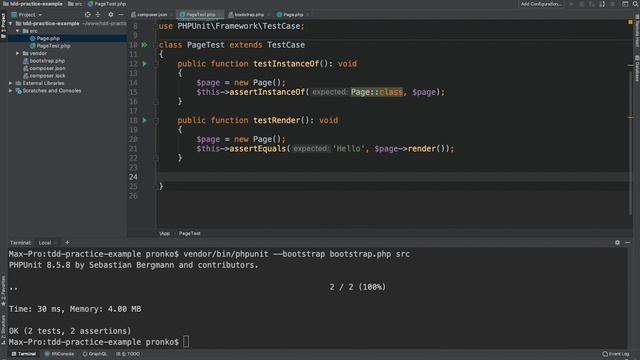Viewport: 640px width, 360px height.
Task: Click the Search Everywhere magnifier icon
Action: click(636, 4)
